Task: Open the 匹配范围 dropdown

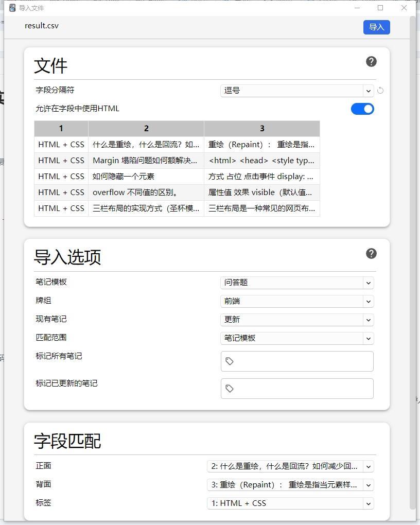Action: coord(297,338)
